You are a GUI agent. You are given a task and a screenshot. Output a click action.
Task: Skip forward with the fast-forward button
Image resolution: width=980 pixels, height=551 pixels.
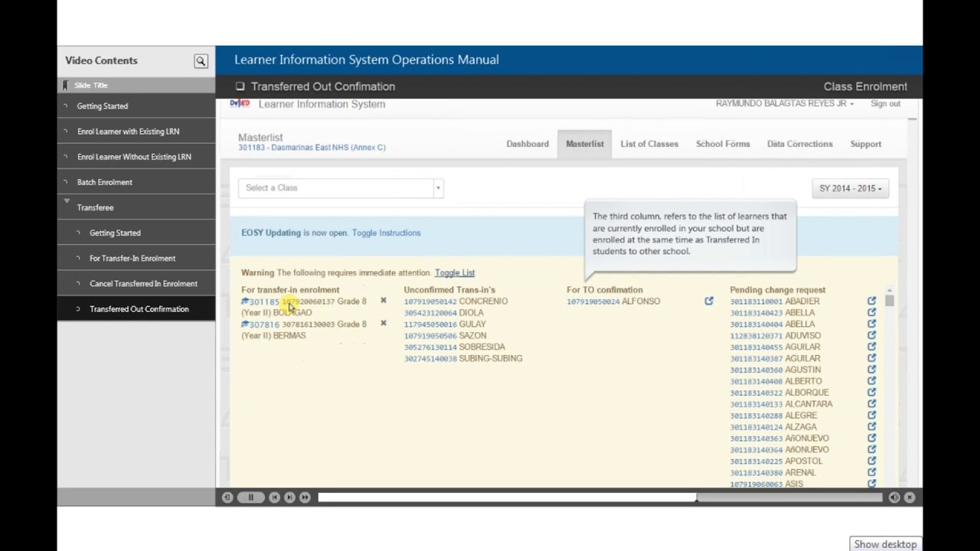tap(305, 497)
